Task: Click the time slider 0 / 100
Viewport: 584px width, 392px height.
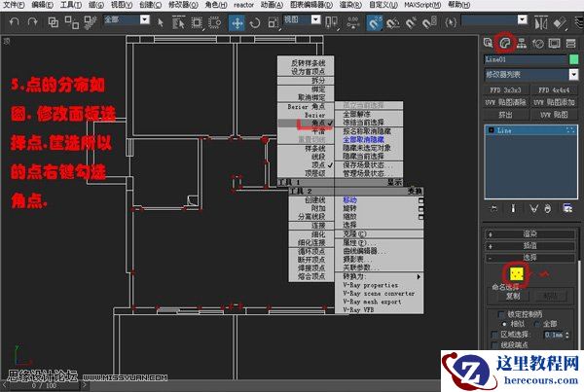Action: point(44,385)
